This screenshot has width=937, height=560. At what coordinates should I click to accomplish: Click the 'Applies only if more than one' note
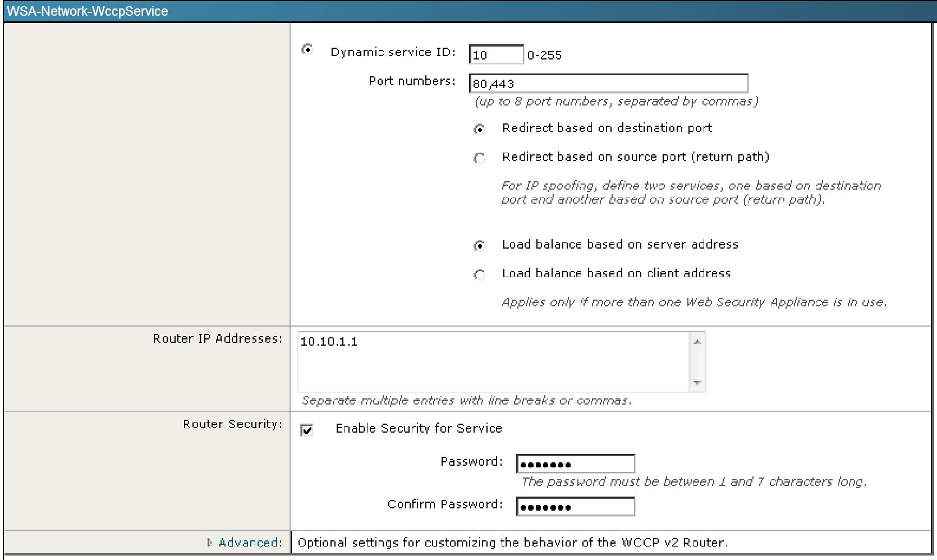tap(694, 302)
